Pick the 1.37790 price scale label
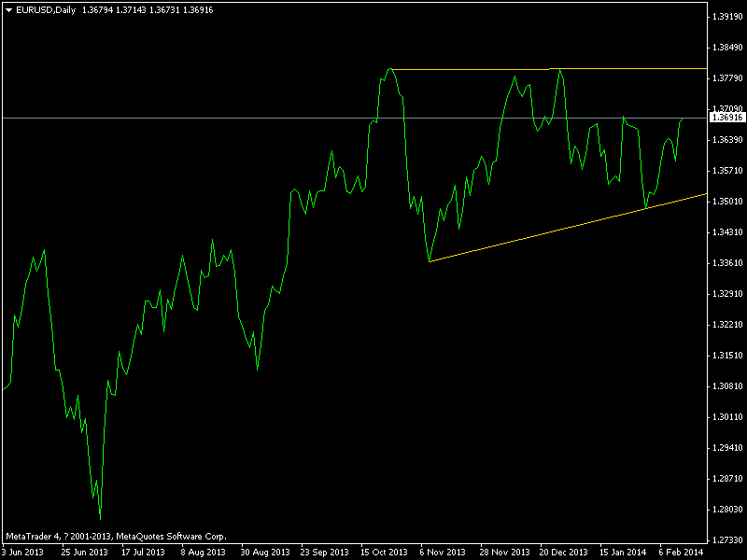Screen dimensions: 747x560 [x=727, y=78]
